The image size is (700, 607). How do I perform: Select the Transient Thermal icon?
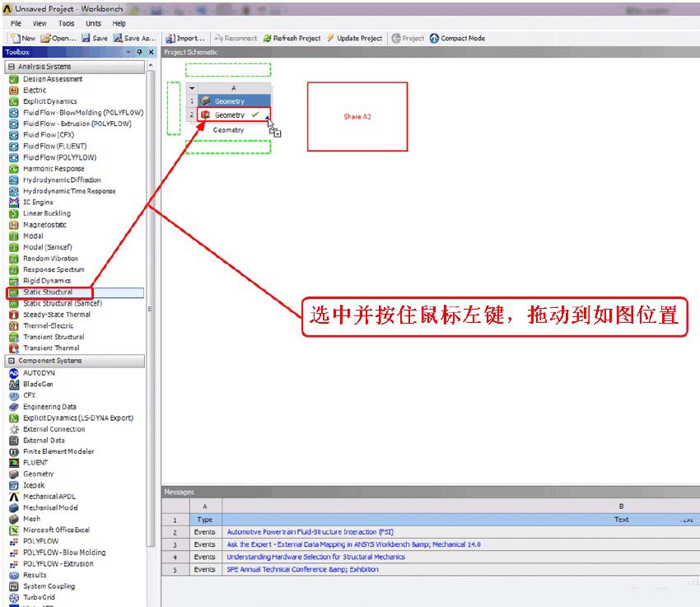pos(14,348)
